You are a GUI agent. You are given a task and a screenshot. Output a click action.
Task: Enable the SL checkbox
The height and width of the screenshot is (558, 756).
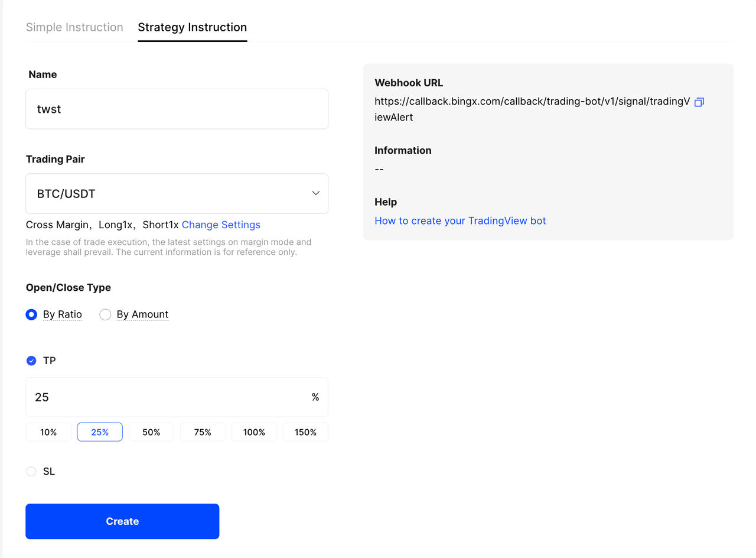tap(31, 472)
